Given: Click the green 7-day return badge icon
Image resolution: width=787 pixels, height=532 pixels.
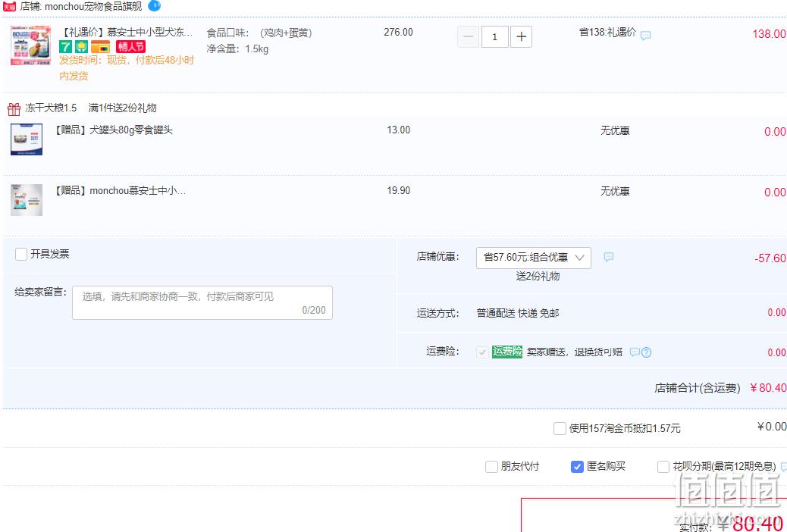Looking at the screenshot, I should click(x=66, y=47).
